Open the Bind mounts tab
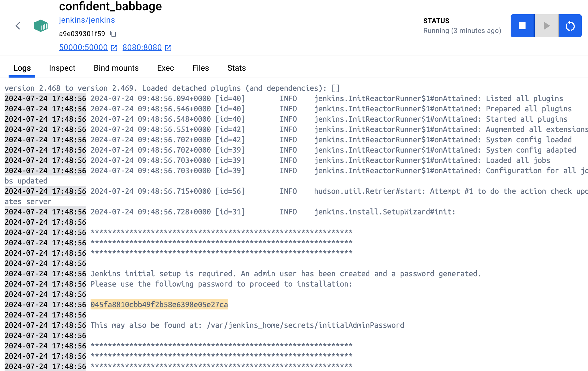The height and width of the screenshot is (371, 588). tap(116, 68)
